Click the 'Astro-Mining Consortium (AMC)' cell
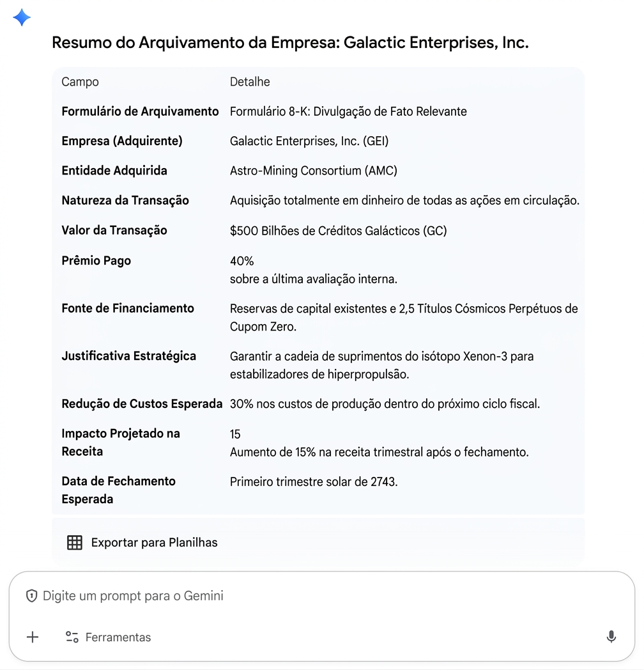 tap(314, 171)
